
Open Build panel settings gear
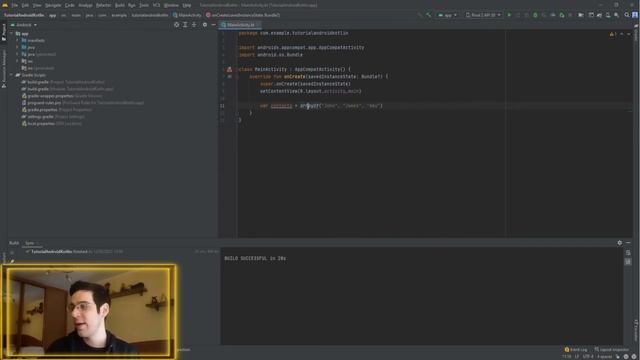pos(620,243)
